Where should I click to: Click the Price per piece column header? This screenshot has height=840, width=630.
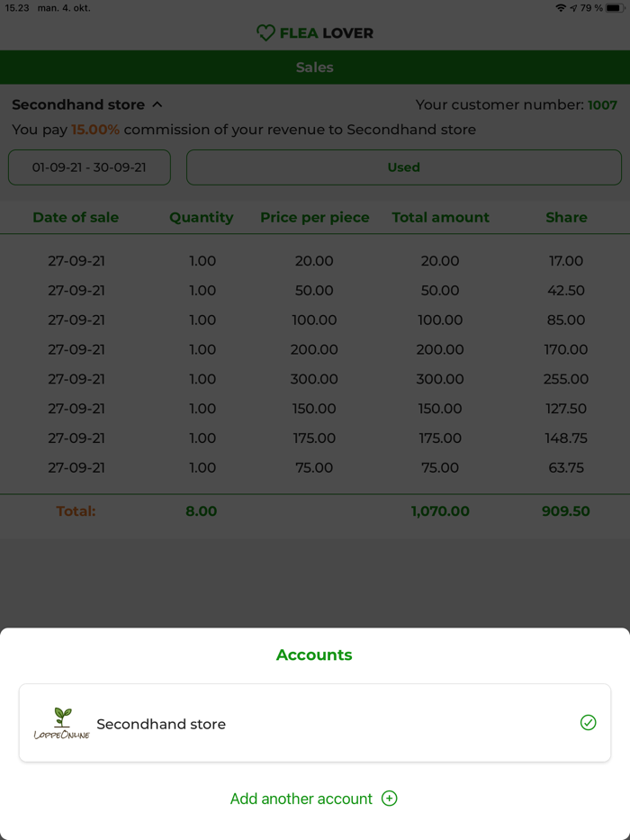tap(315, 217)
